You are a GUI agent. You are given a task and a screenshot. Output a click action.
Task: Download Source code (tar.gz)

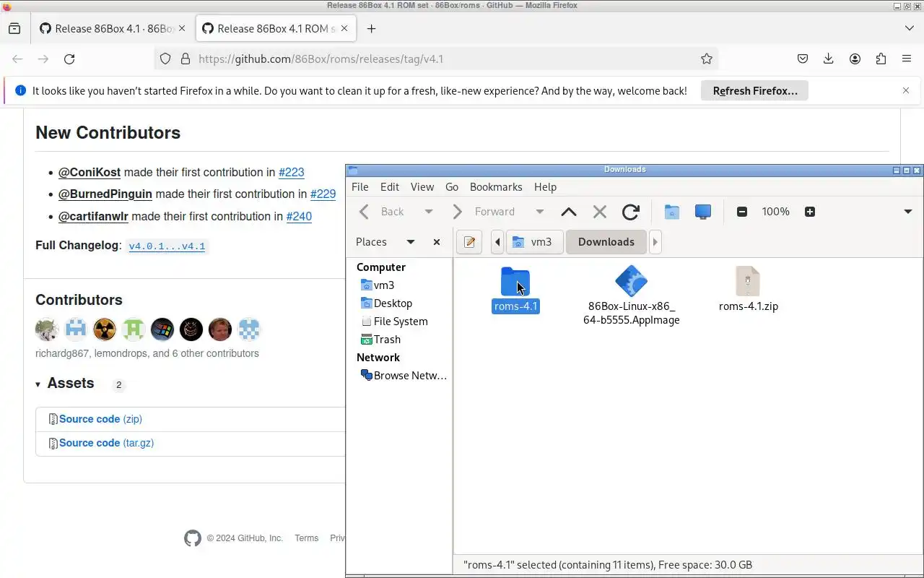point(106,443)
